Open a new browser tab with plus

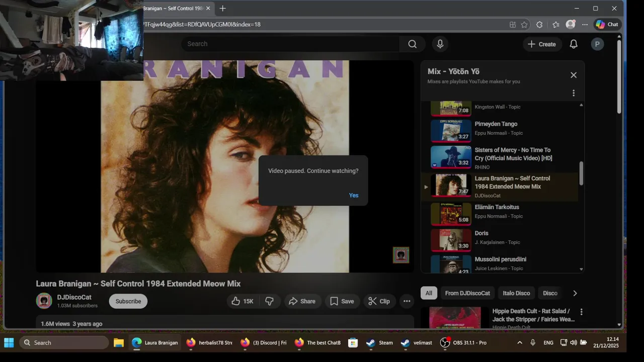[222, 9]
